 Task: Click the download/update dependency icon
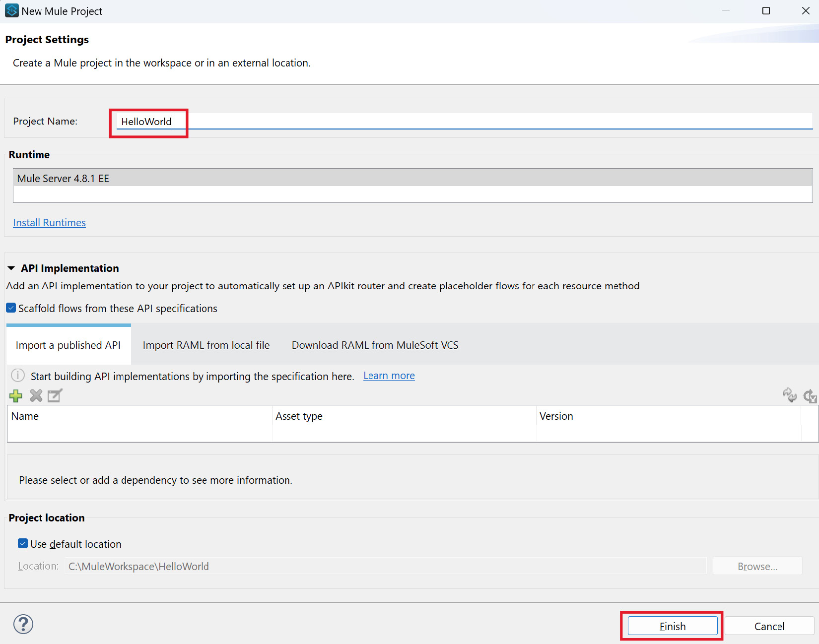coord(810,395)
